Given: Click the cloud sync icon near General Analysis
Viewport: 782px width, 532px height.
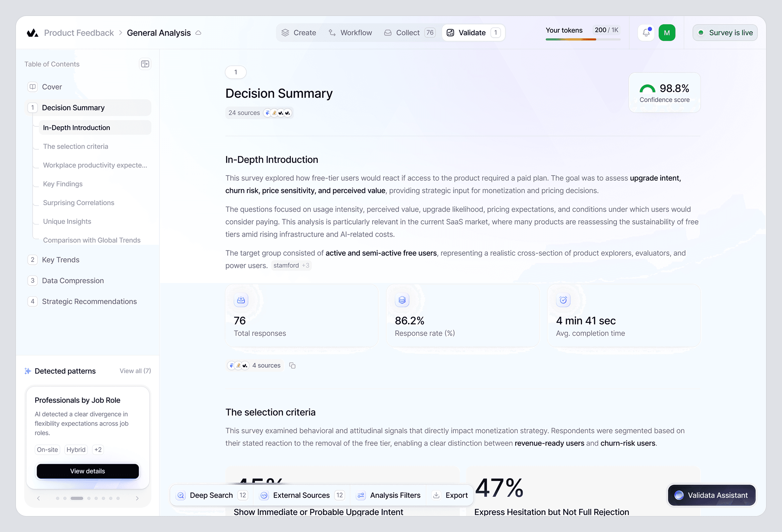Looking at the screenshot, I should (x=198, y=33).
